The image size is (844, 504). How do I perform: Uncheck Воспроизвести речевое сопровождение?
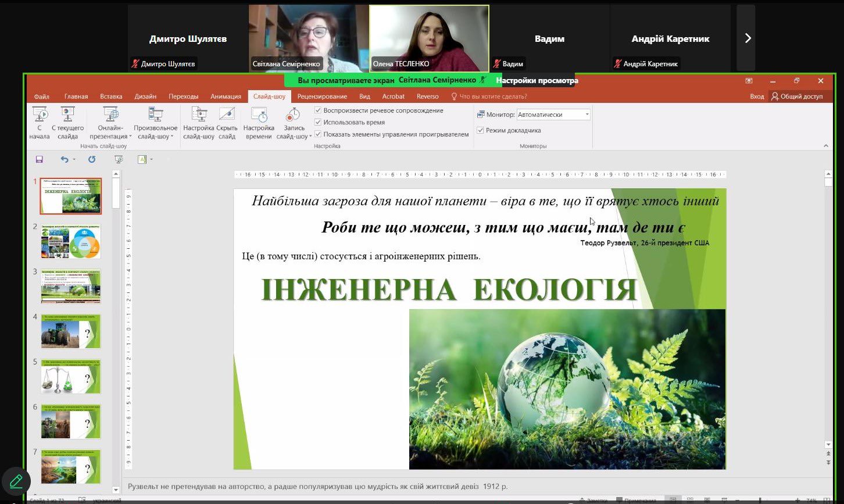click(x=318, y=110)
